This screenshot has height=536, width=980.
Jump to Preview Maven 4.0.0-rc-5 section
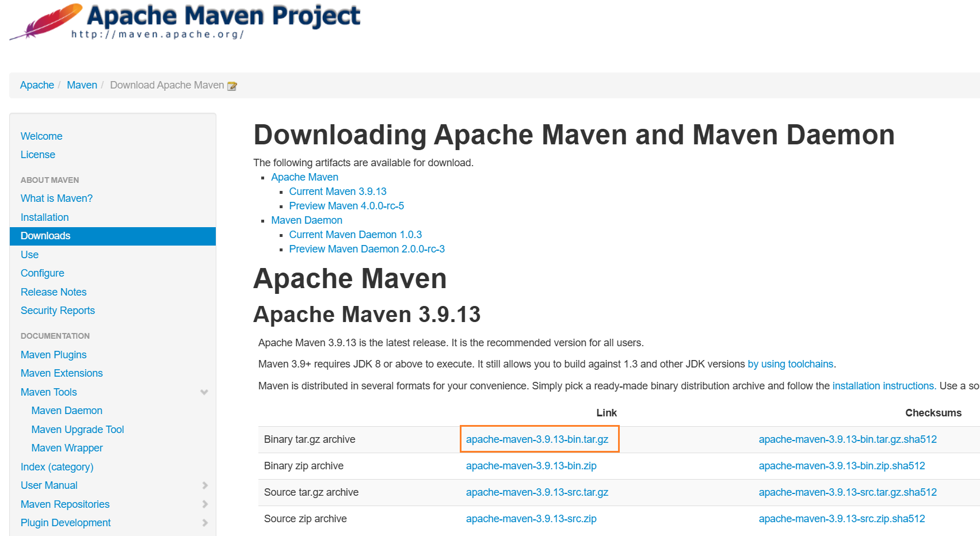tap(346, 206)
